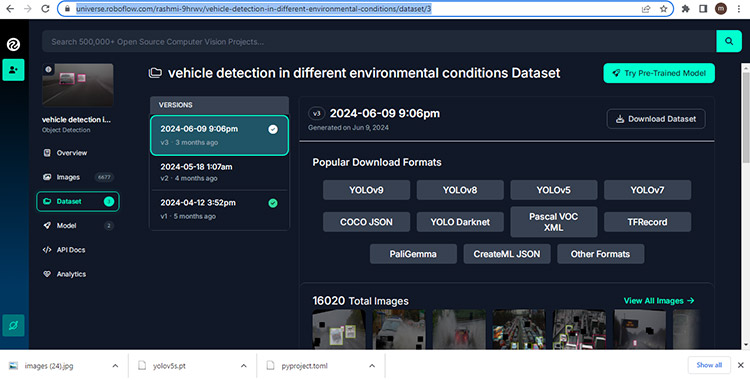Screen dimensions: 750x380
Task: Choose the YOLOv5 download format
Action: point(554,190)
